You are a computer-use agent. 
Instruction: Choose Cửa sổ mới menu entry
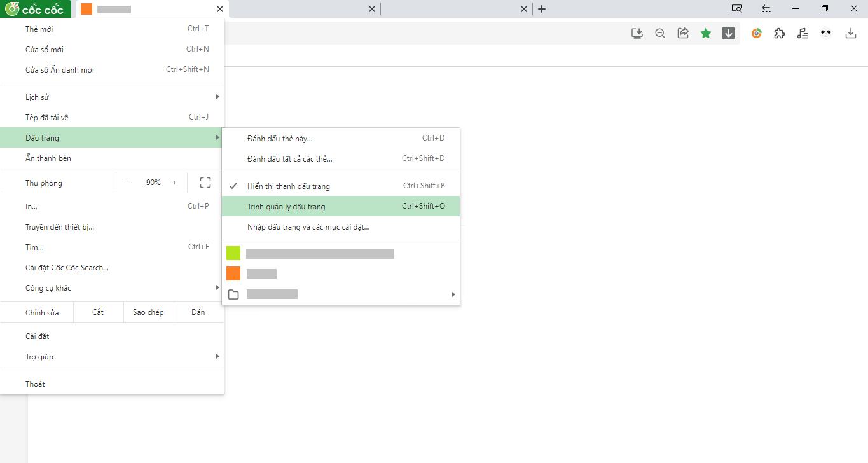click(112, 49)
